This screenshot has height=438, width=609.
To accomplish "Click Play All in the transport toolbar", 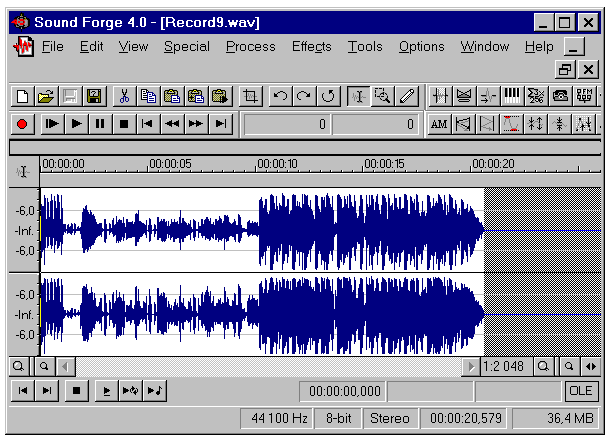I will 52,124.
